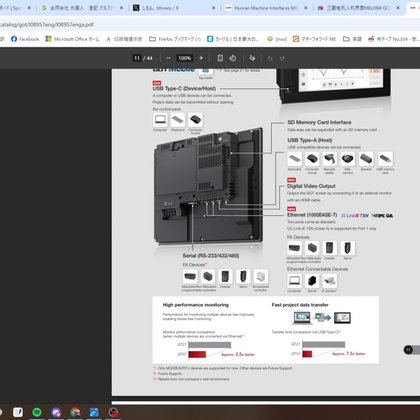Viewport: 420px width, 420px height.
Task: Open the Facebook bookmark
Action: (x=25, y=39)
